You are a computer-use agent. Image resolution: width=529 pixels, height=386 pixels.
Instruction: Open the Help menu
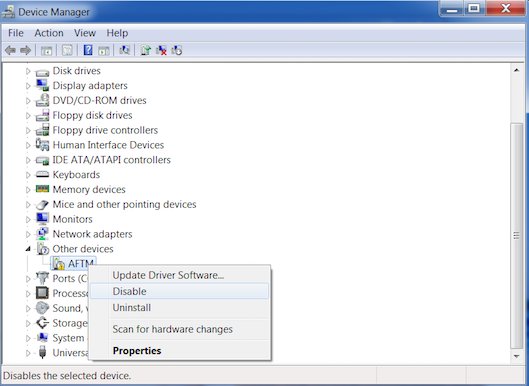(x=117, y=33)
